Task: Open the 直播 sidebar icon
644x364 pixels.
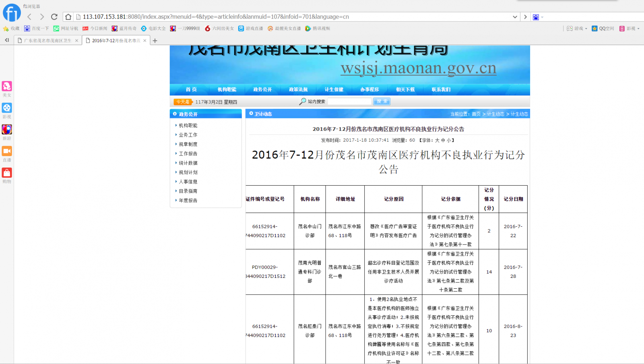Action: [7, 151]
